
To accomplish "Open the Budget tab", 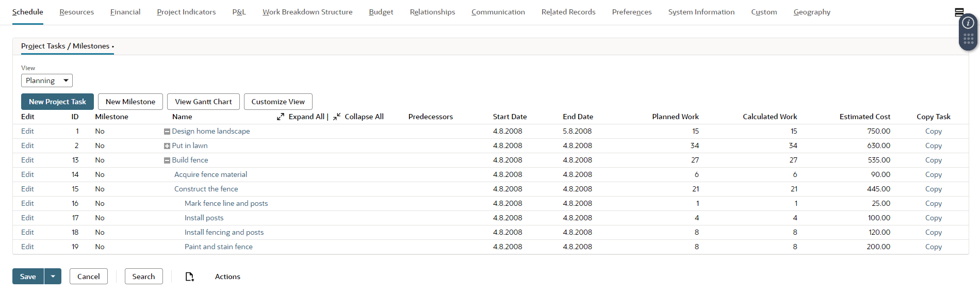I will pyautogui.click(x=381, y=12).
